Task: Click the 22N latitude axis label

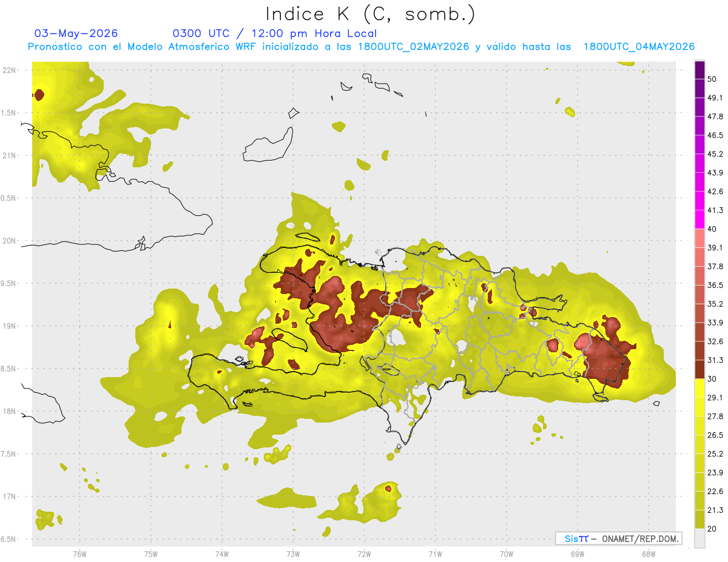Action: [10, 70]
